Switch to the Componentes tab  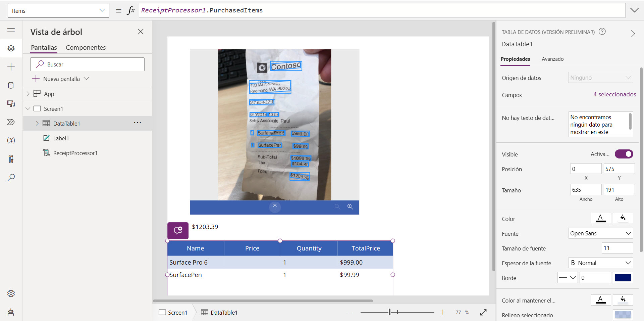86,48
